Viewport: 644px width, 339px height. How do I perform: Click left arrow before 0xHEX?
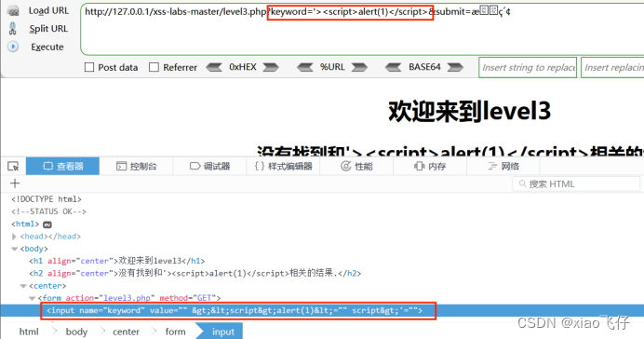point(214,67)
